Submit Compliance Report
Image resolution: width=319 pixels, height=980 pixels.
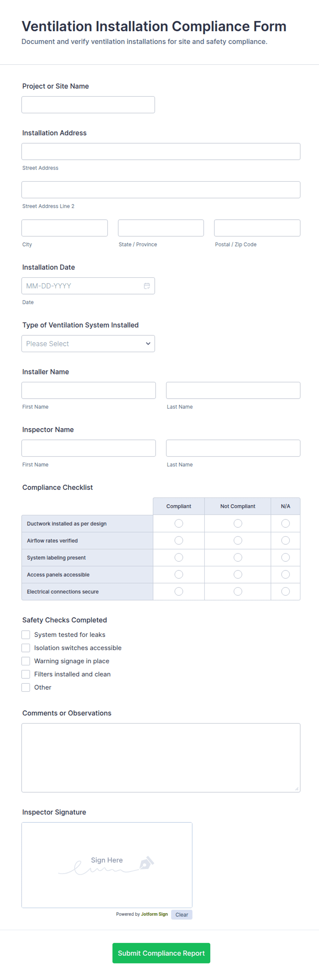pyautogui.click(x=161, y=953)
